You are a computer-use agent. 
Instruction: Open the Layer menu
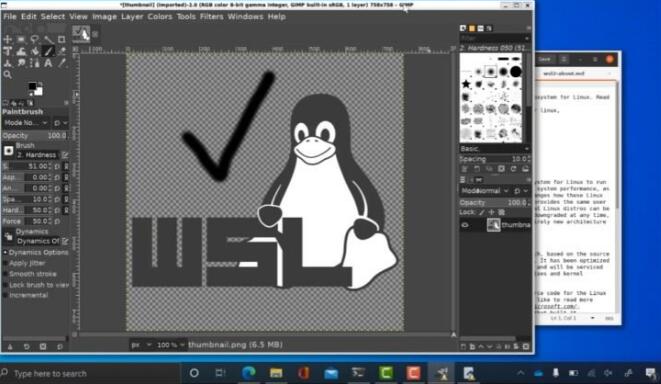pyautogui.click(x=132, y=16)
